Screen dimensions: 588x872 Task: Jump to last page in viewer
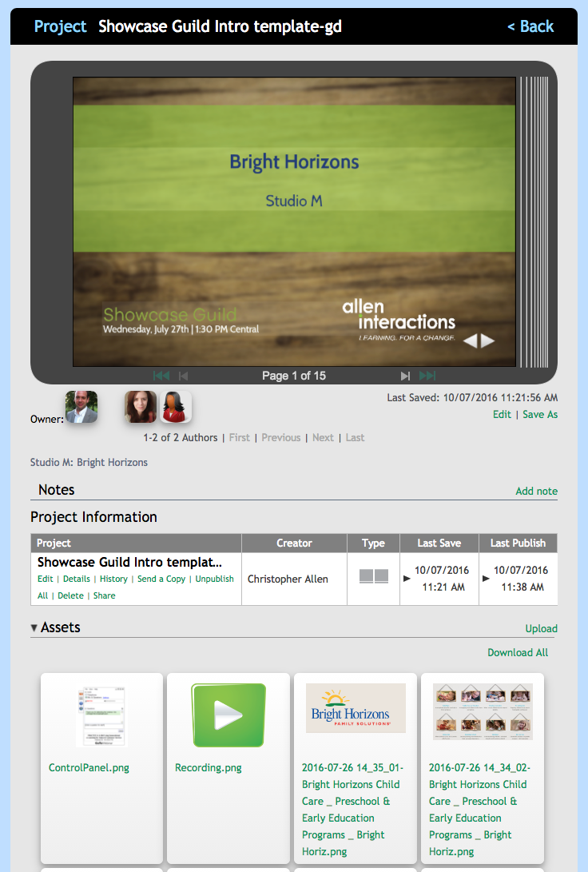[x=427, y=376]
